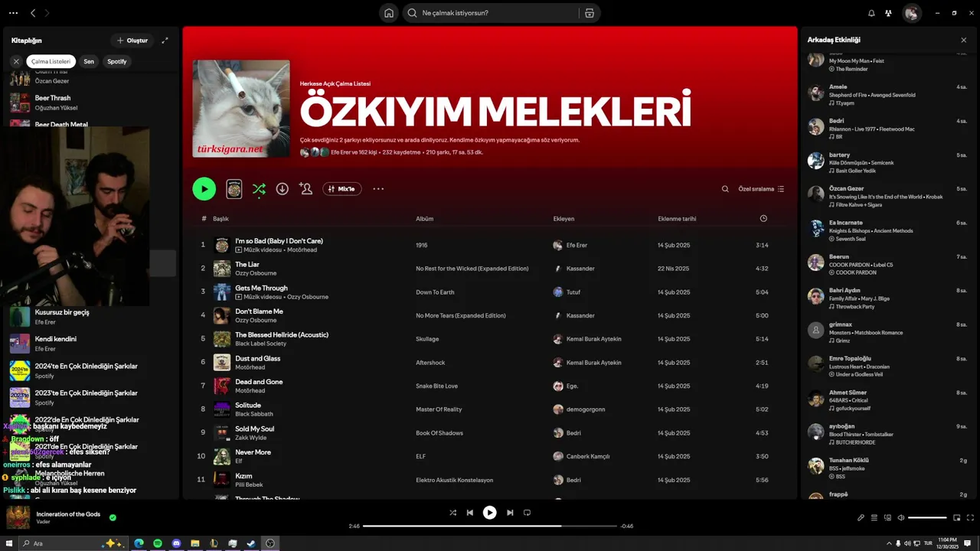Open the Kusursuz bir geçiş playlist
Viewport: 980px width, 551px height.
tap(92, 317)
